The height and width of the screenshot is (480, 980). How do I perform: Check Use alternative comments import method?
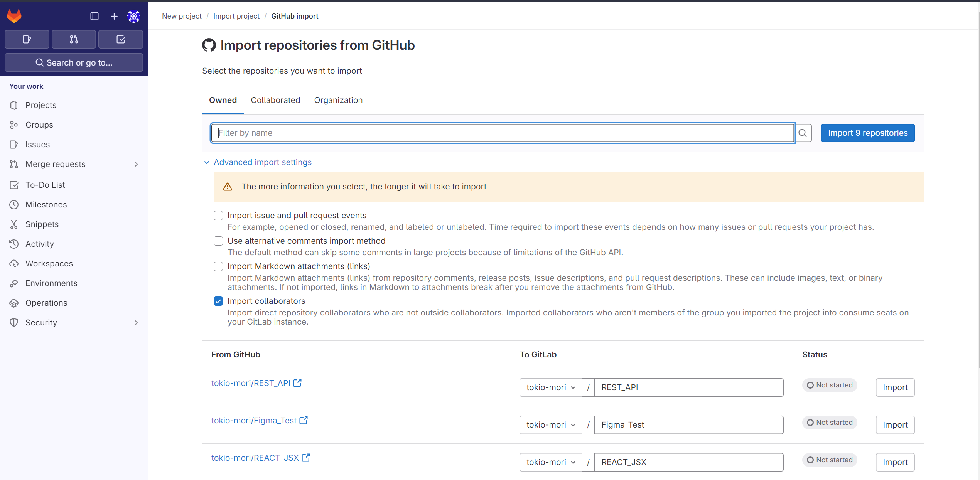[x=218, y=241]
